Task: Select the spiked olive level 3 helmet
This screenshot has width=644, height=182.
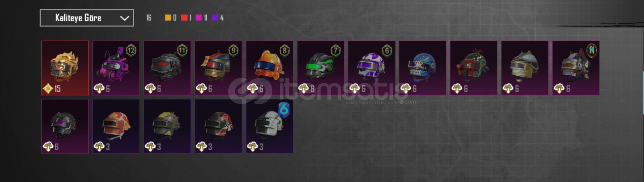Action: 167,126
